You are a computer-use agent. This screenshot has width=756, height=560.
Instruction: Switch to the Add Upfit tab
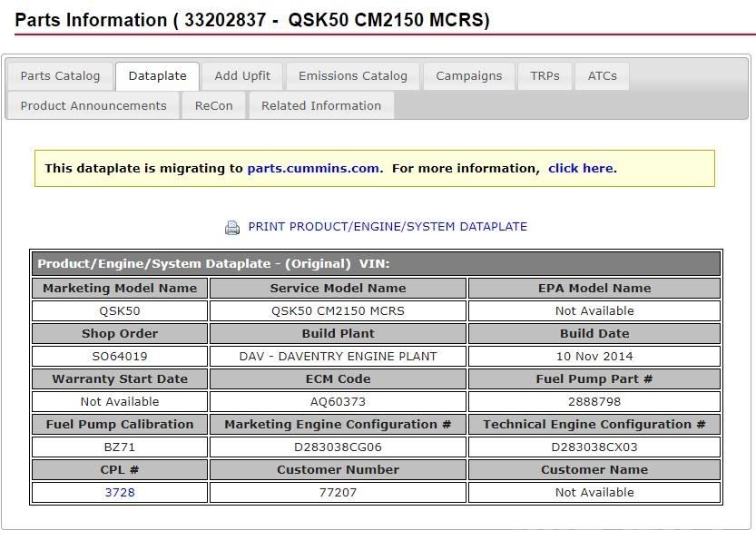pyautogui.click(x=242, y=76)
